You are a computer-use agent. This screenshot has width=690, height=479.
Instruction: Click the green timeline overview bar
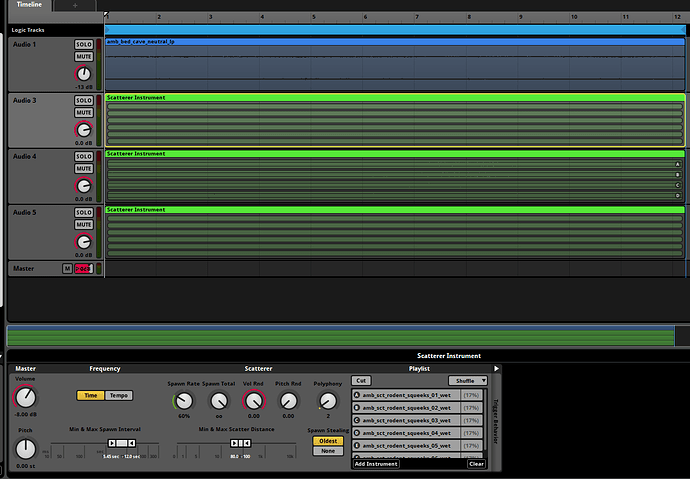pos(341,336)
